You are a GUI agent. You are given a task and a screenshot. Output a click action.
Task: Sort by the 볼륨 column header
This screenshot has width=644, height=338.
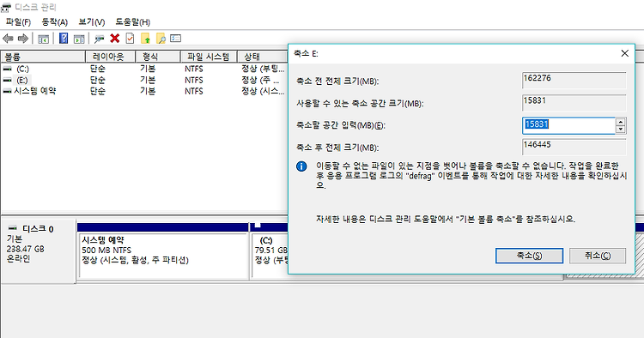coord(43,57)
